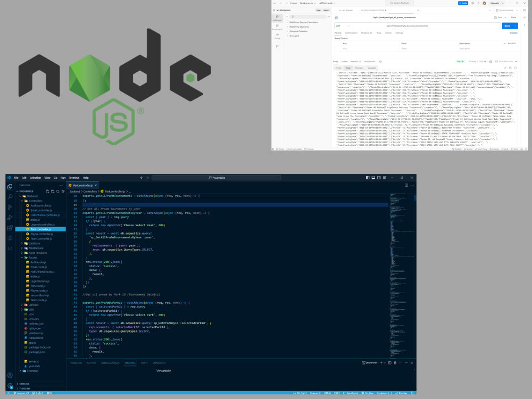Open the Accounts icon in VS Code activity bar

[x=10, y=375]
